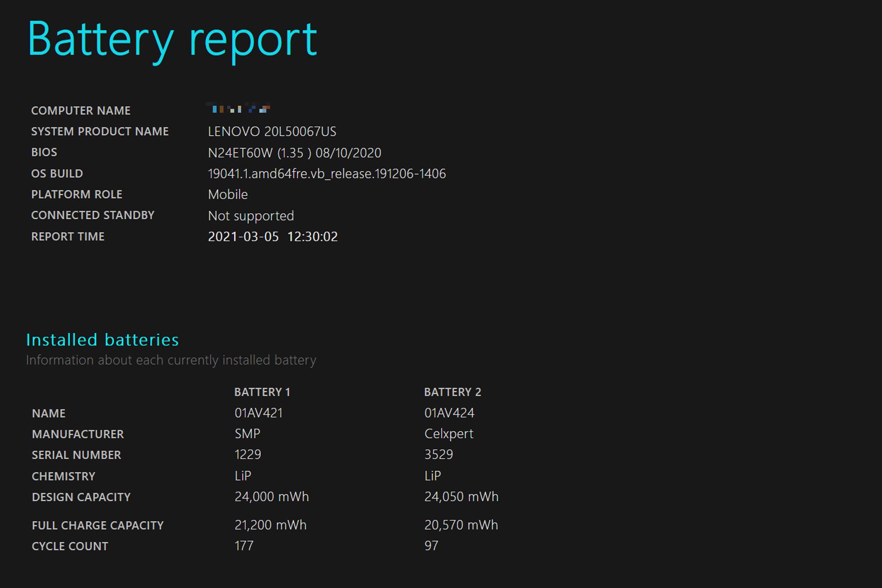
Task: Select battery name 01AV421
Action: tap(259, 413)
